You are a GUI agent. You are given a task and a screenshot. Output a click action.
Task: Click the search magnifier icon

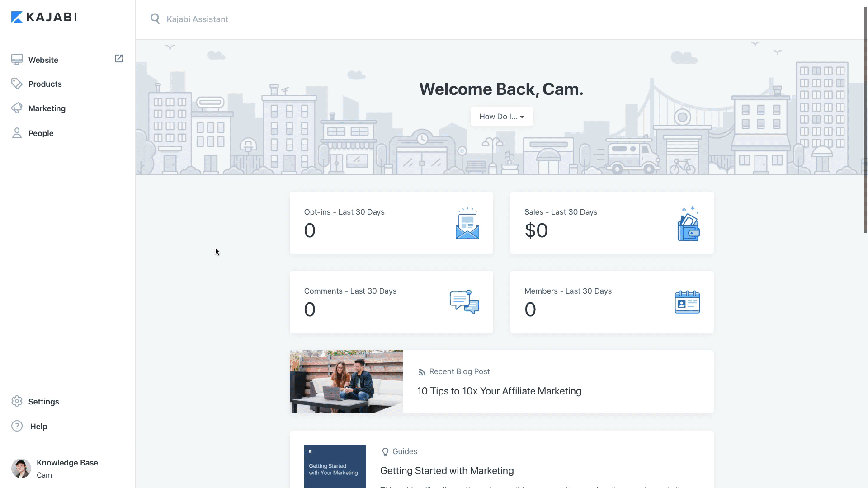[x=155, y=19]
